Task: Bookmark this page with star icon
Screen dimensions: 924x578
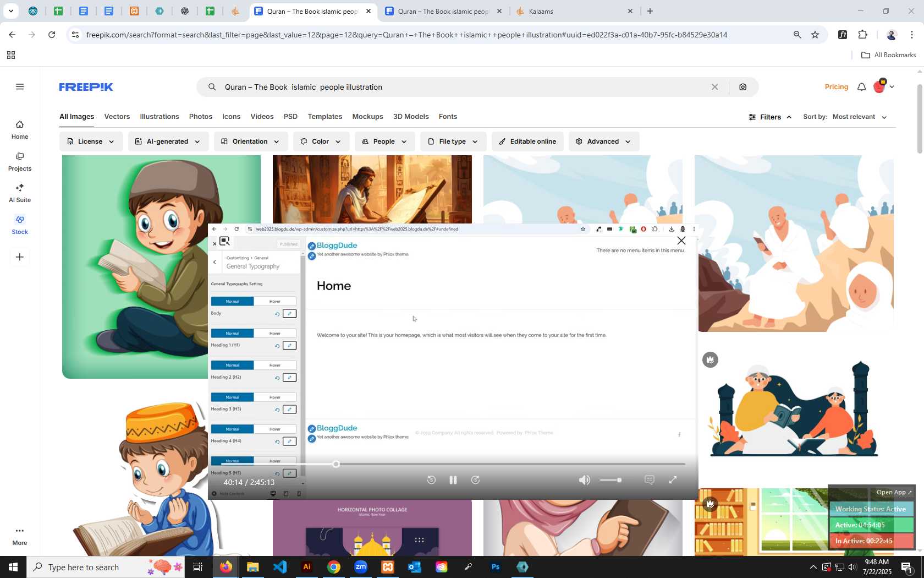Action: [815, 35]
